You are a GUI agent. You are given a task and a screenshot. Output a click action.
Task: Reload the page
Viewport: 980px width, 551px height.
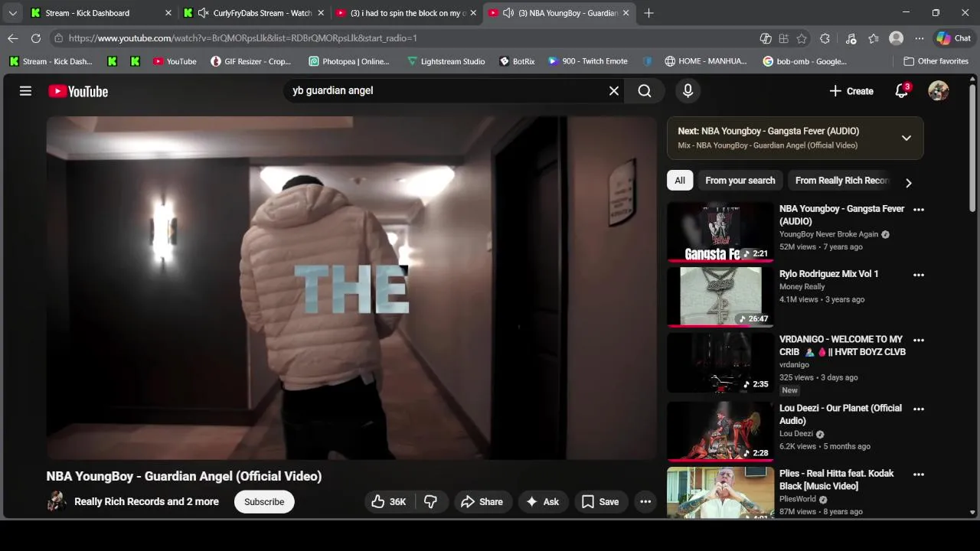[36, 38]
